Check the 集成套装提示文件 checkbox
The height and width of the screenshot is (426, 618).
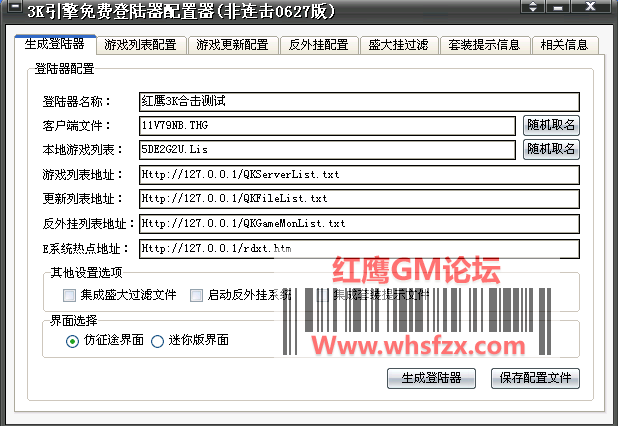click(x=323, y=295)
